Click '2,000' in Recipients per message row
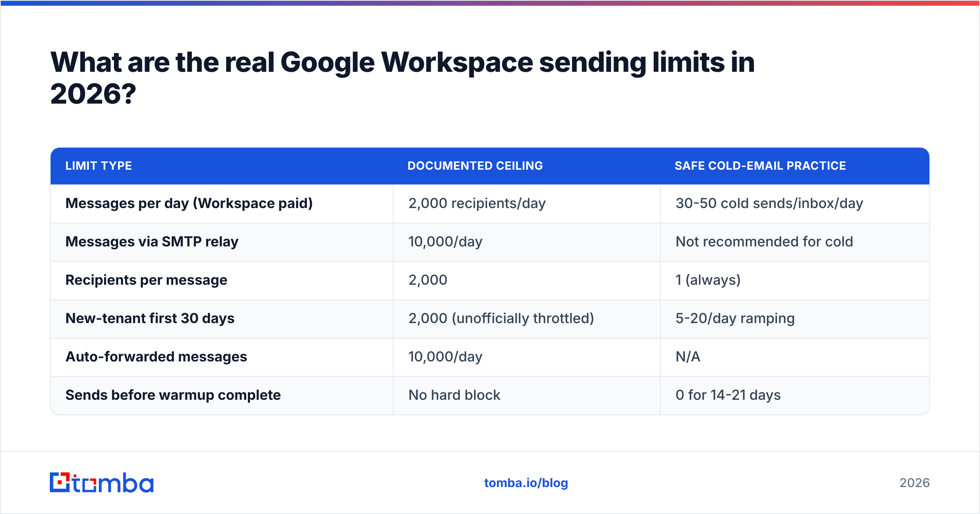The height and width of the screenshot is (514, 980). pos(527,280)
